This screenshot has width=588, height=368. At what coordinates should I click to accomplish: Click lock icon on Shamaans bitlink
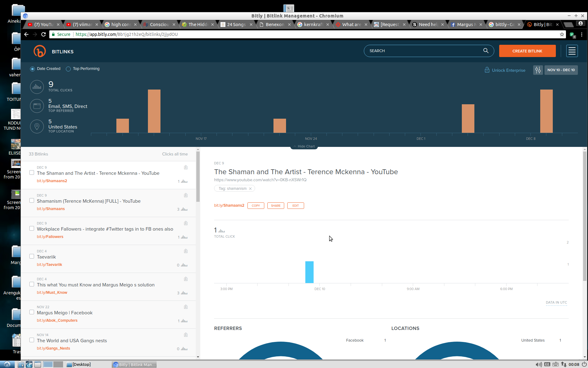click(x=186, y=195)
